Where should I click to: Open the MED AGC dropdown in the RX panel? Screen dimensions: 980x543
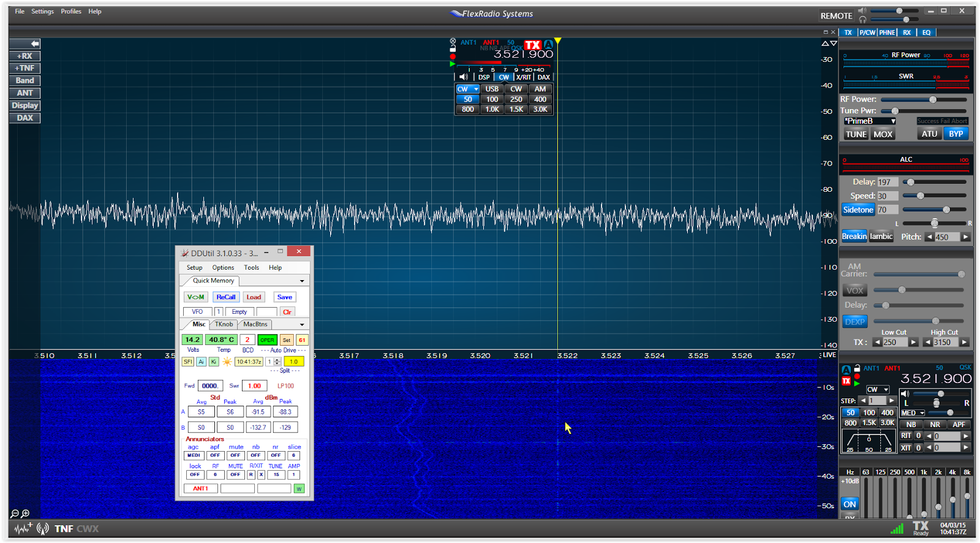click(913, 413)
